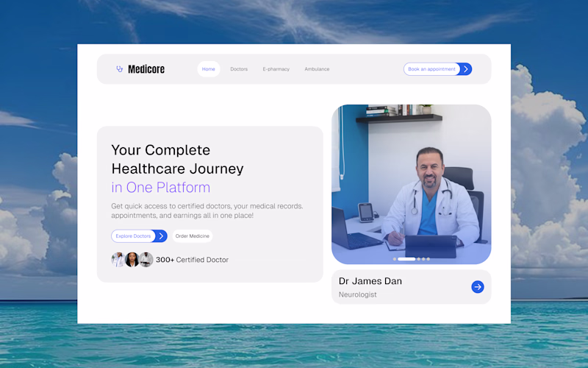Viewport: 588px width, 368px height.
Task: Click the 'in One Platform' purple heading
Action: coord(160,187)
